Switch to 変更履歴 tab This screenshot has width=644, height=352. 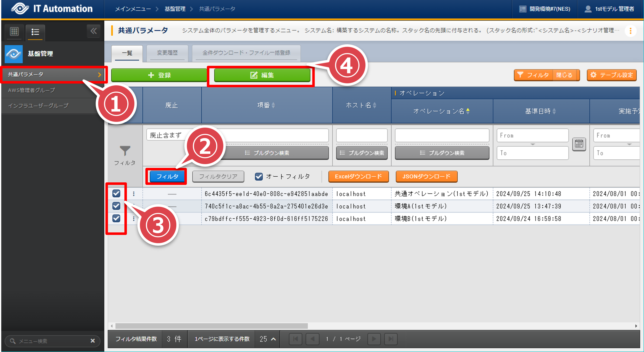[167, 53]
